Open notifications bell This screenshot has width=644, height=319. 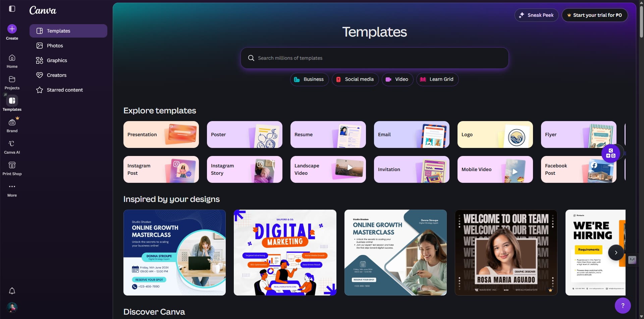12,291
